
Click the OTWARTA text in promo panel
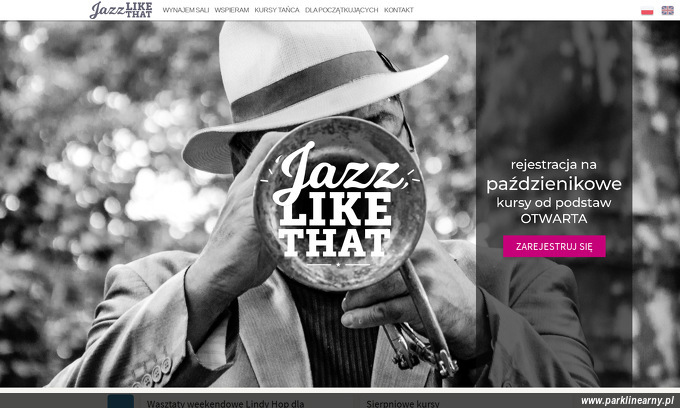tap(554, 219)
